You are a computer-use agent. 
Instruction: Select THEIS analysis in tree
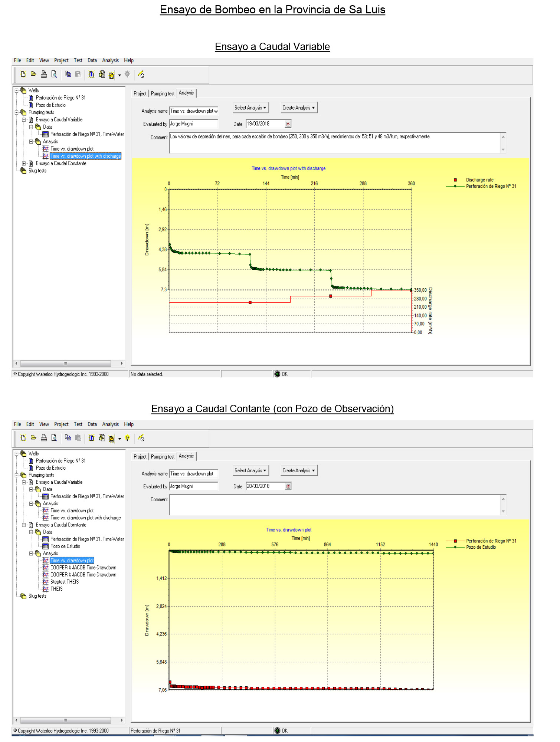point(56,589)
